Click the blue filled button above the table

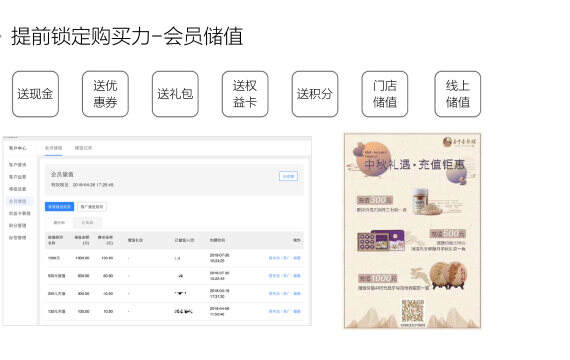pyautogui.click(x=59, y=207)
